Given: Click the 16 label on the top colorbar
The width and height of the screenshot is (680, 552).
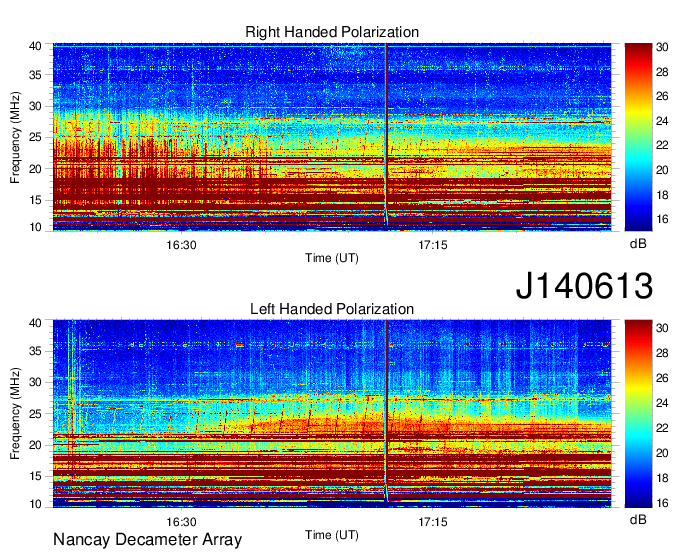Looking at the screenshot, I should pos(662,219).
